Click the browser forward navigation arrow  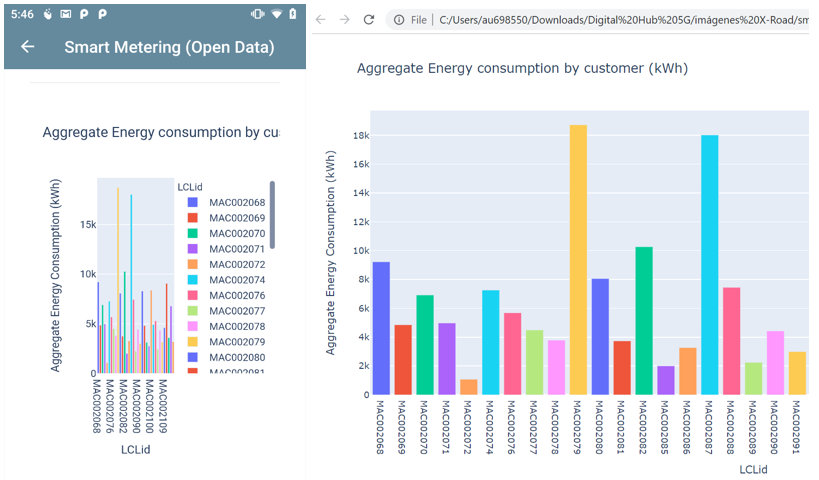(x=345, y=20)
